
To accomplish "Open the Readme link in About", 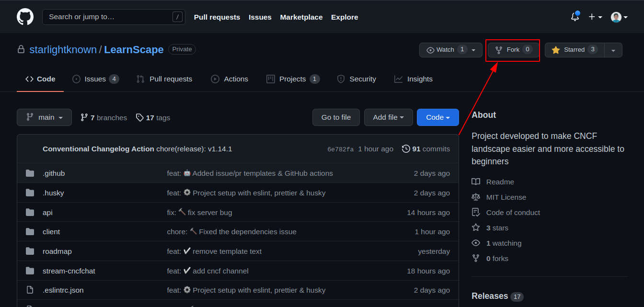I will tap(500, 182).
